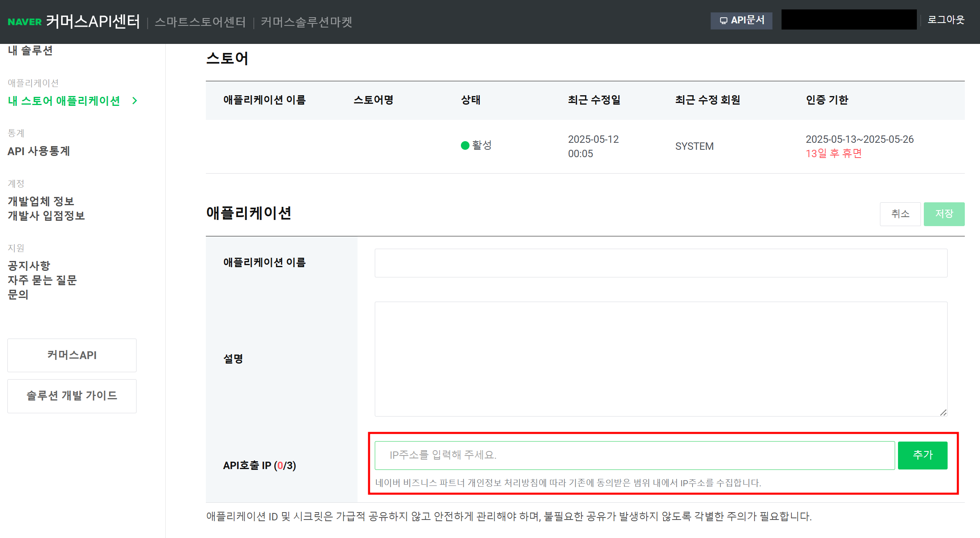Select 내 스토어 애플리케이션 in sidebar

(x=64, y=101)
